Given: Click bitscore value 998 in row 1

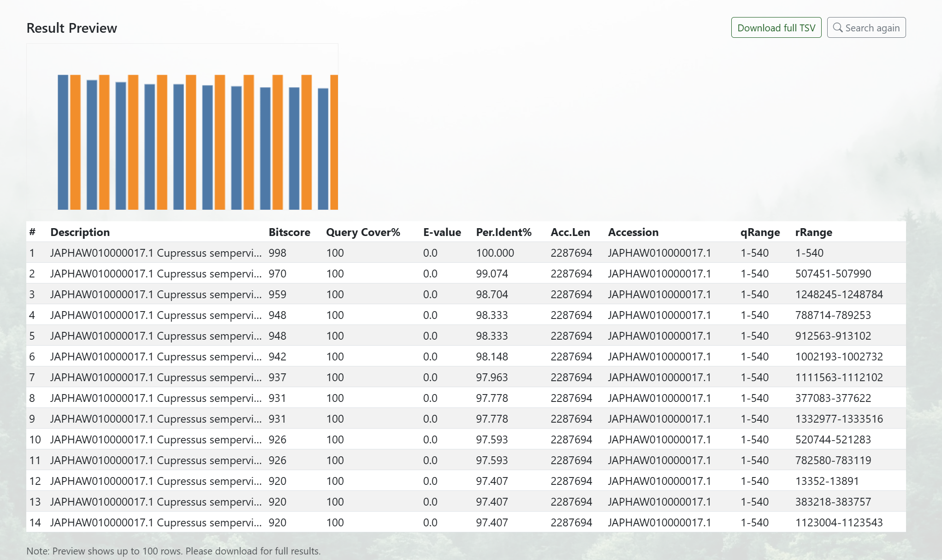Looking at the screenshot, I should (278, 253).
